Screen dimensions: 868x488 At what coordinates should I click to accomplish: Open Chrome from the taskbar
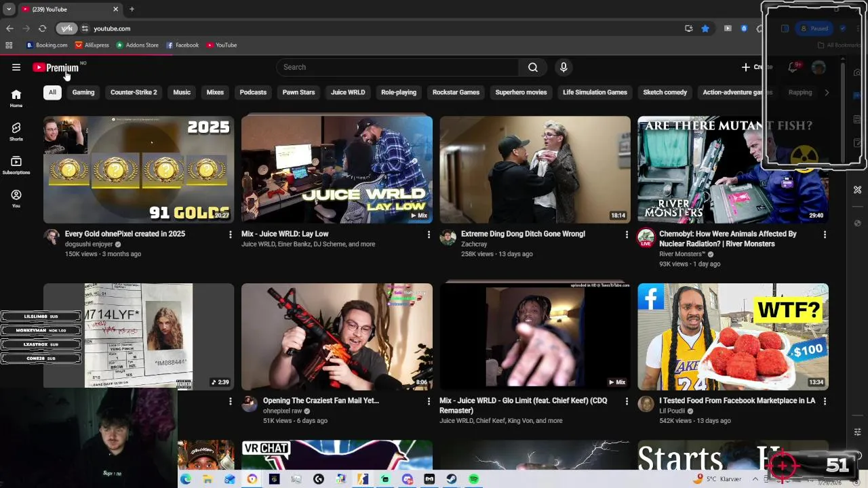[252, 479]
